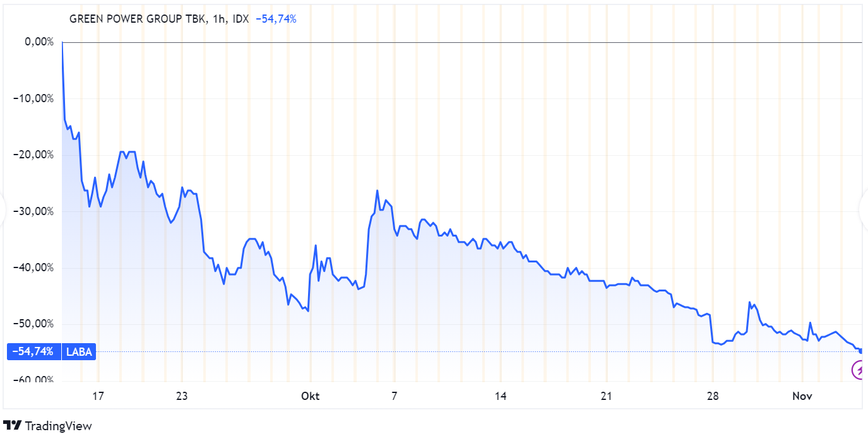
Task: Click the −60,00% axis label
Action: coord(35,378)
